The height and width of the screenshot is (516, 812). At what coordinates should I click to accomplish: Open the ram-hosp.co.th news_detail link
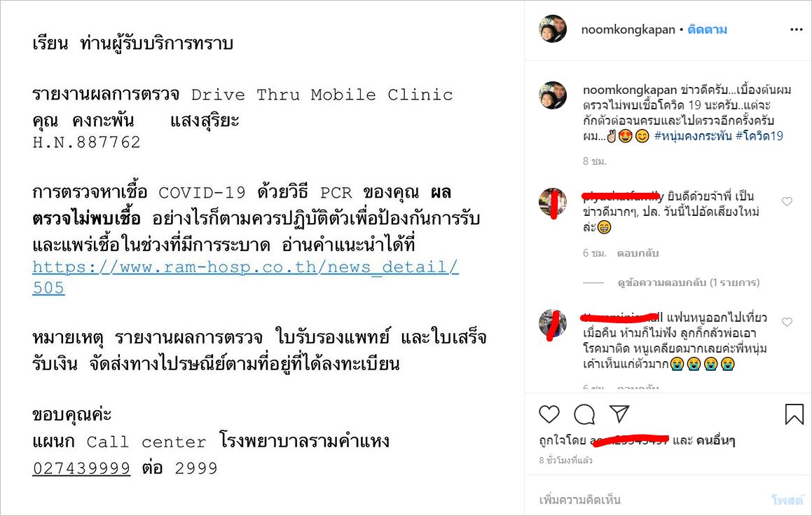(x=245, y=277)
